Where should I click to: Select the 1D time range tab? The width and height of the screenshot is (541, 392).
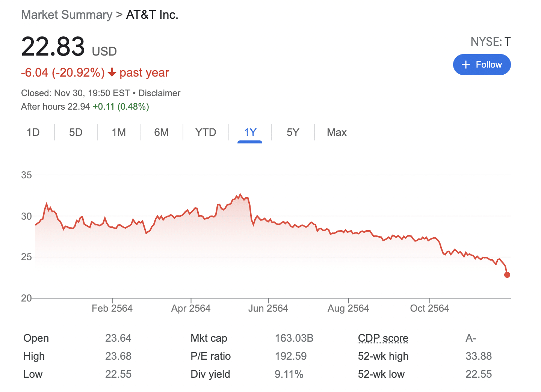(x=33, y=132)
